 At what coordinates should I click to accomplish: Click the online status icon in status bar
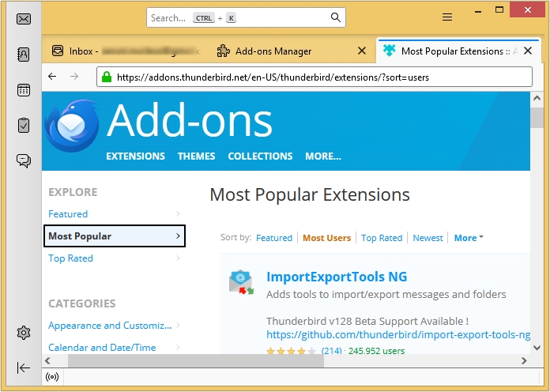(x=52, y=377)
